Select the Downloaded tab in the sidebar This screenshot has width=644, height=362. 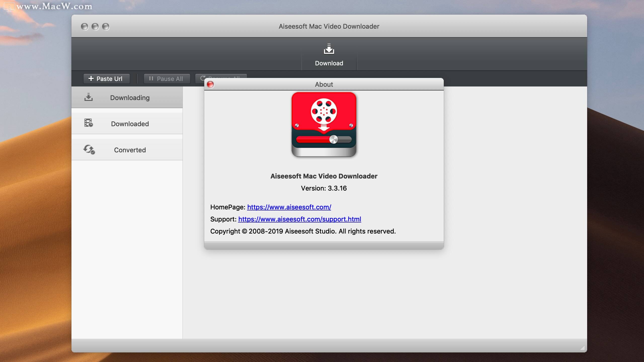coord(127,124)
